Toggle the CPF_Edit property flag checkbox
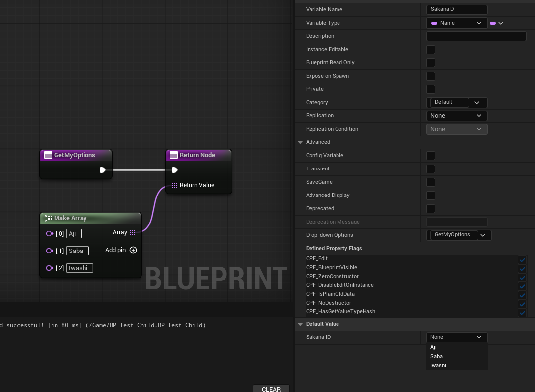The width and height of the screenshot is (535, 392). point(522,259)
